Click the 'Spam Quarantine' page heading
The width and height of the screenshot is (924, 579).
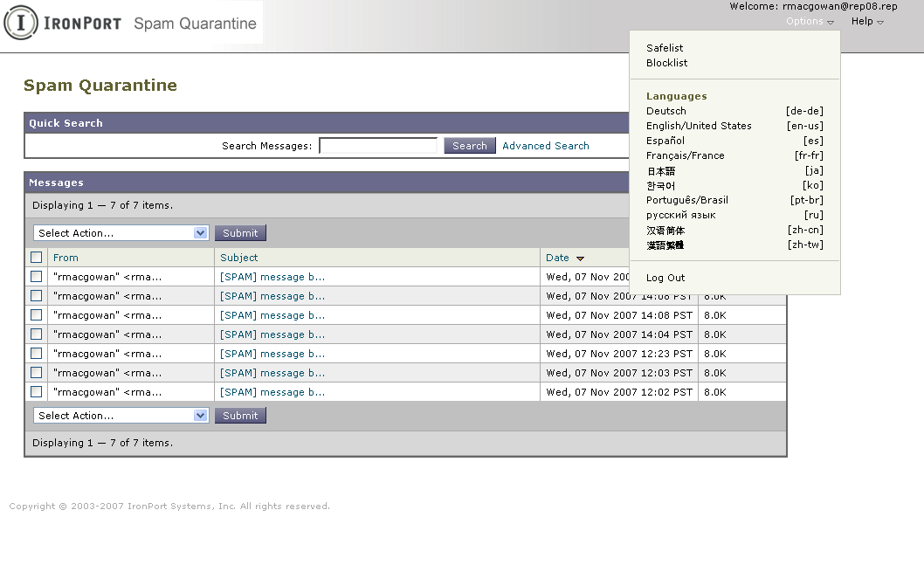100,85
